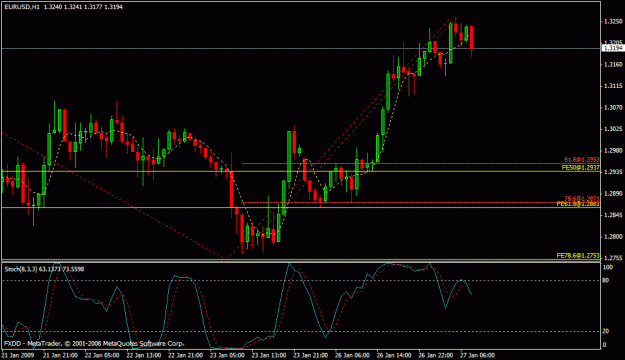The image size is (625, 360).
Task: Click the 26 Jan 06:00 time label
Action: (x=352, y=355)
